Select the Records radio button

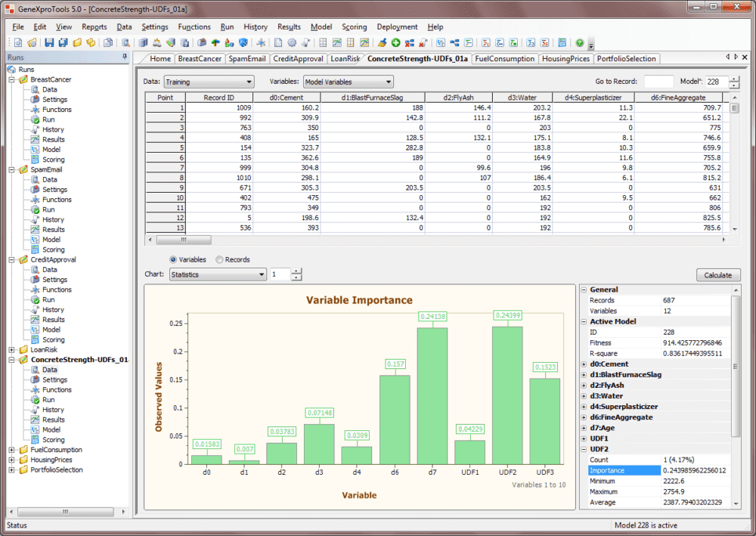coord(220,259)
